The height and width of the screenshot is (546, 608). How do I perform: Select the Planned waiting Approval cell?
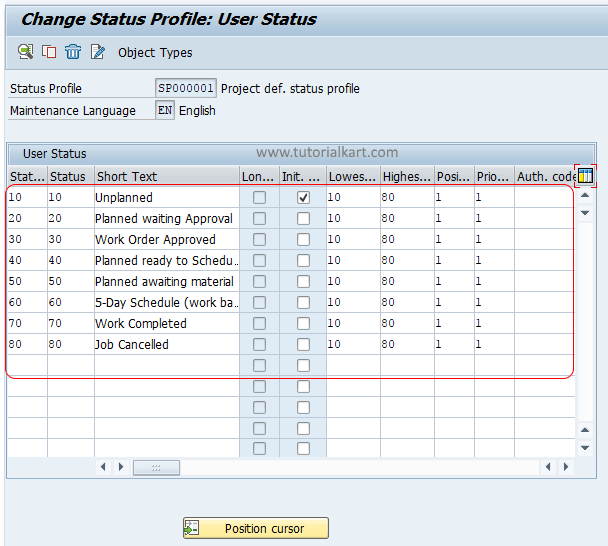pyautogui.click(x=167, y=218)
